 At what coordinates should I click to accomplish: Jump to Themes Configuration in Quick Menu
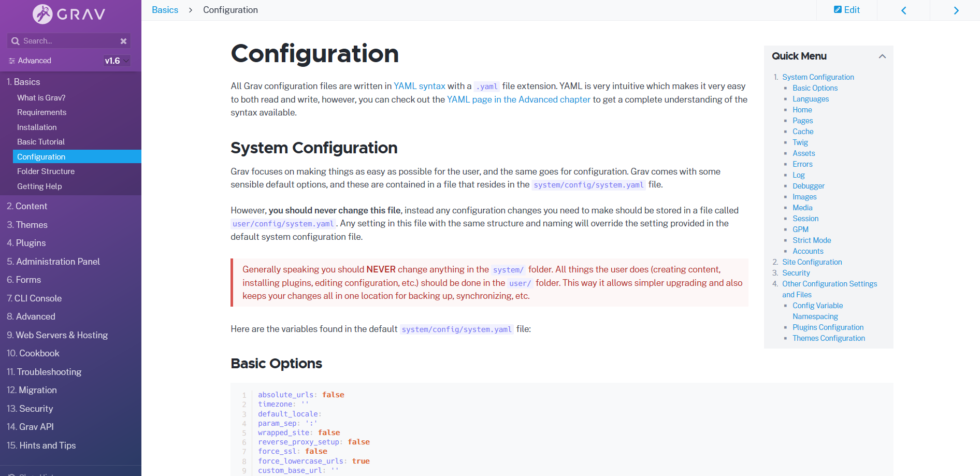pyautogui.click(x=829, y=338)
